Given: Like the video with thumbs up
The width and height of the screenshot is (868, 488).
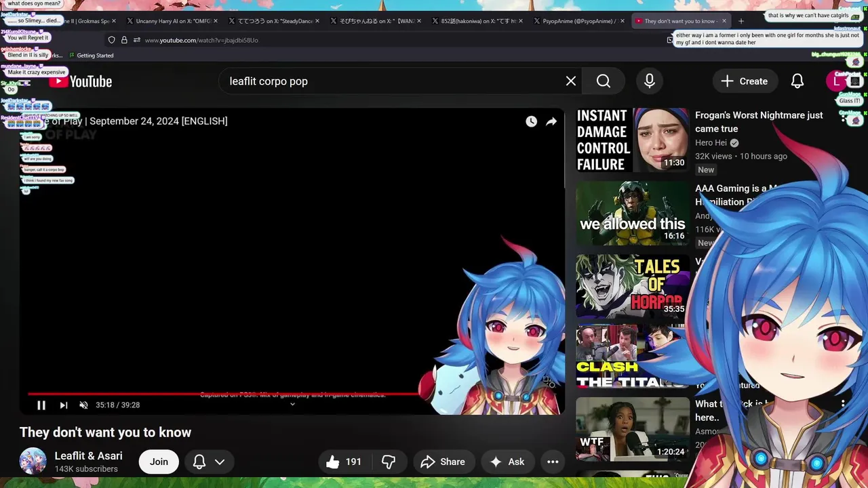Looking at the screenshot, I should (x=344, y=462).
